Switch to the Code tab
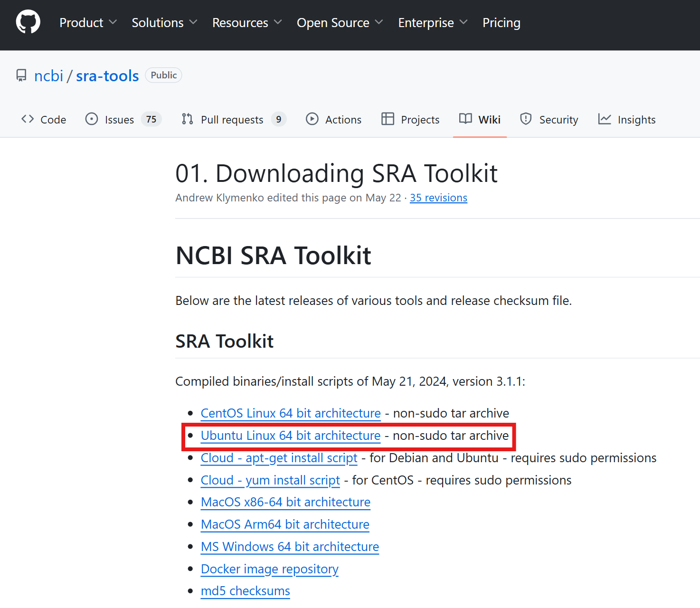700x608 pixels. [44, 119]
